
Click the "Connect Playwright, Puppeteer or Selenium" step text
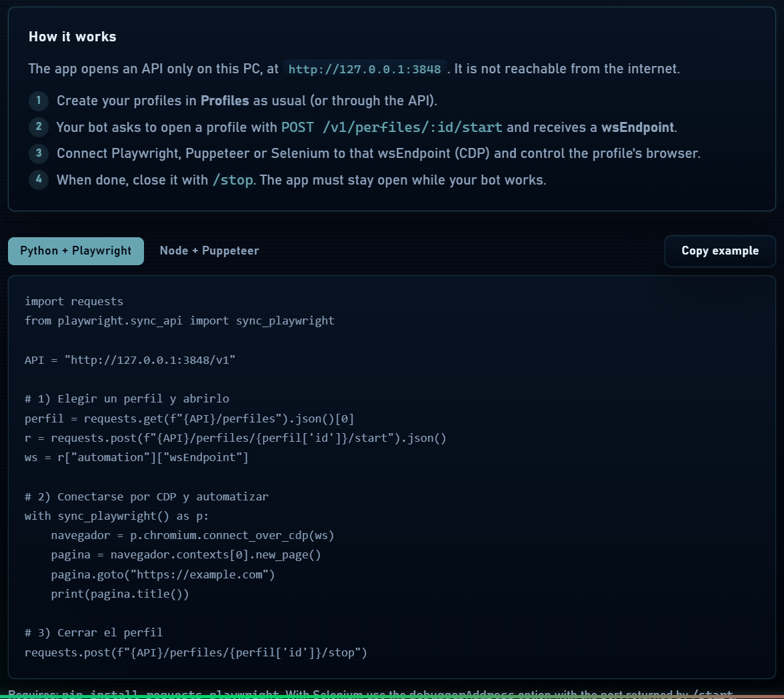point(379,153)
